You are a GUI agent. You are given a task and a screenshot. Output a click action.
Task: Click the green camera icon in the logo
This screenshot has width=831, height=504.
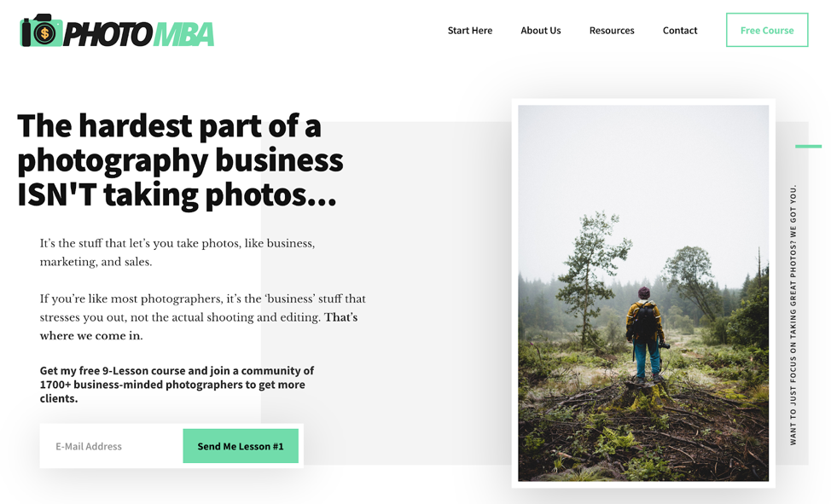pyautogui.click(x=41, y=31)
